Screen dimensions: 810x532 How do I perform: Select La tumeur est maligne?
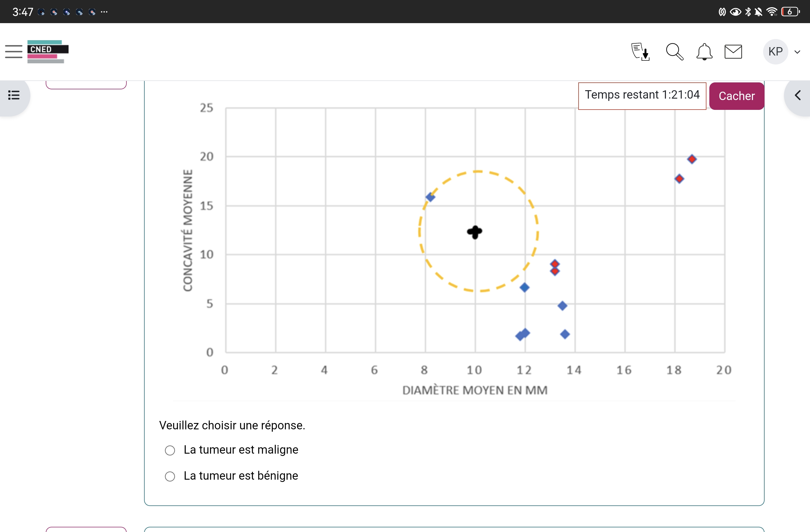(170, 450)
